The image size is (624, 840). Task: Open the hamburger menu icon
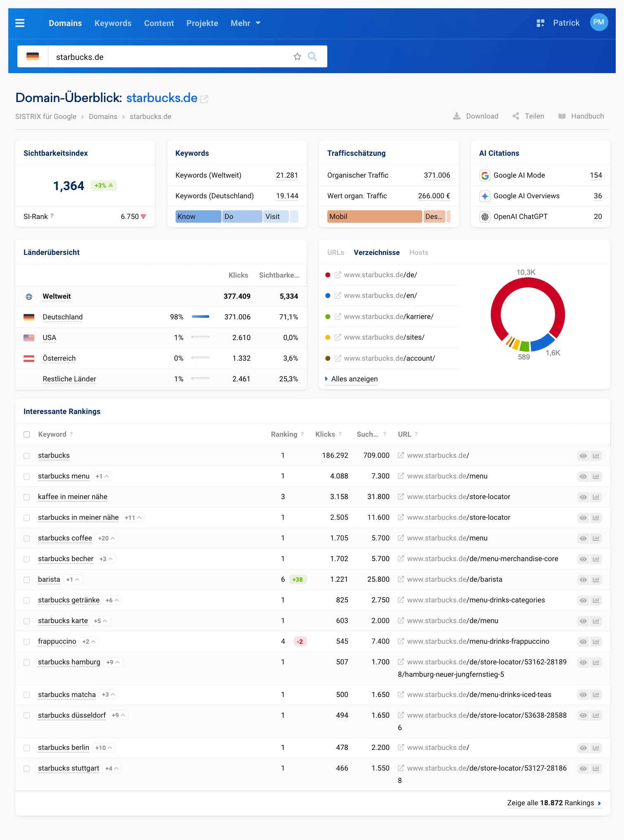tap(20, 23)
